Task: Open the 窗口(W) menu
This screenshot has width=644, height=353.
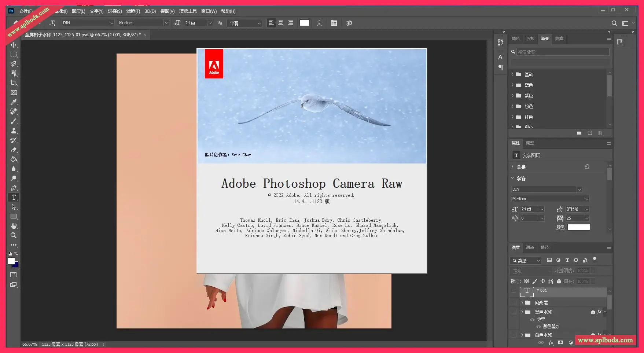Action: pos(209,11)
